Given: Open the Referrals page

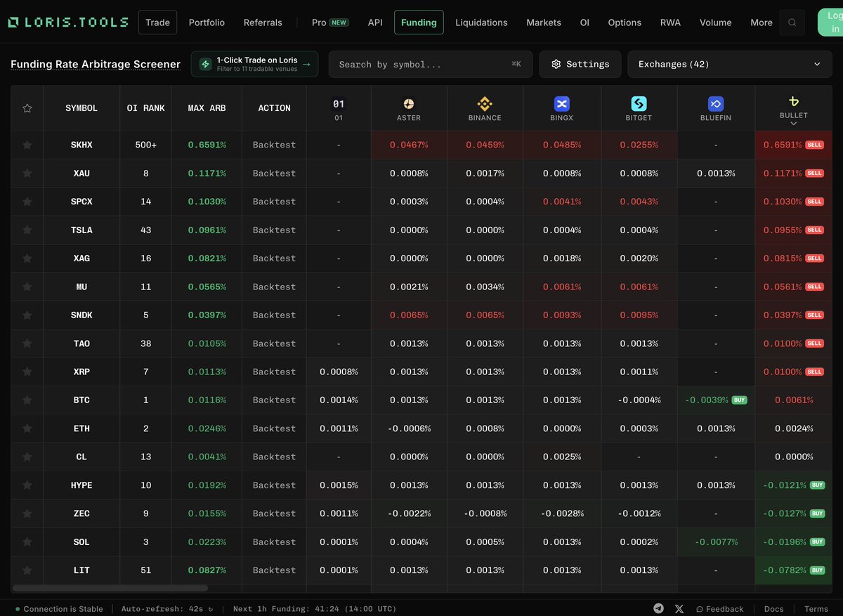Looking at the screenshot, I should pos(263,22).
